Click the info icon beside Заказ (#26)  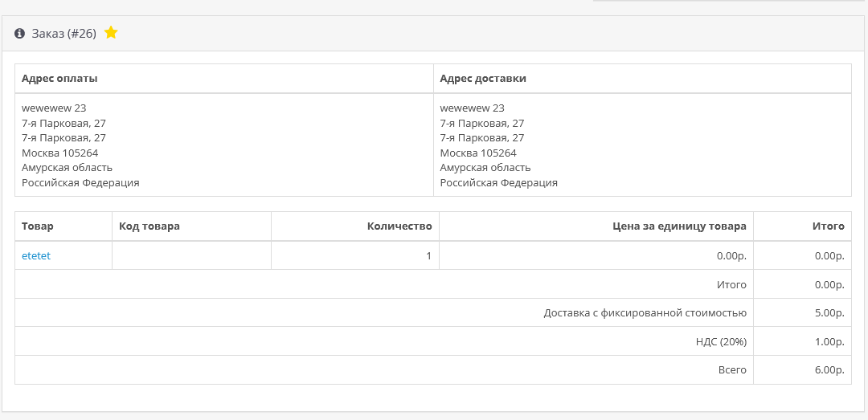coord(20,34)
